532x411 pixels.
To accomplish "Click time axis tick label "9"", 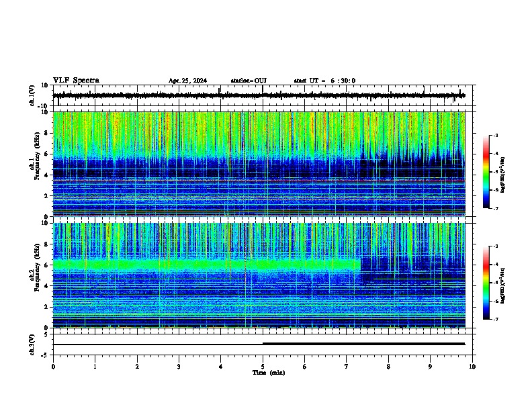I will (430, 367).
